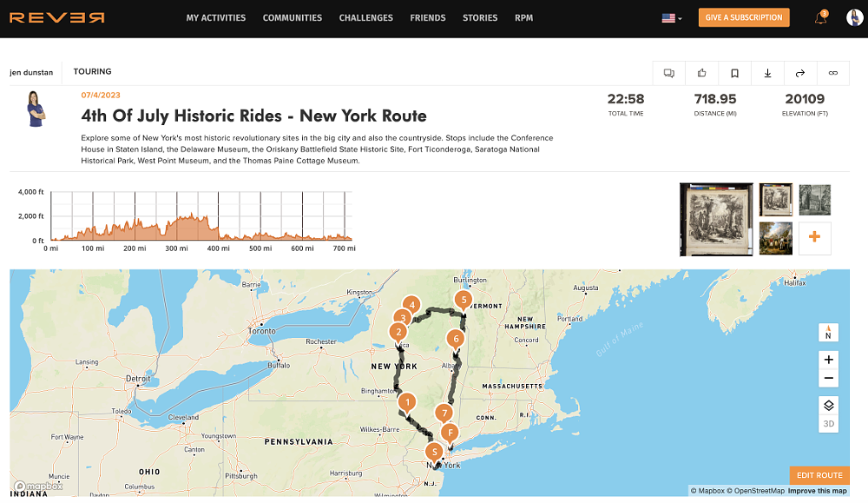868x503 pixels.
Task: Reset map orientation with the compass icon
Action: click(x=828, y=332)
